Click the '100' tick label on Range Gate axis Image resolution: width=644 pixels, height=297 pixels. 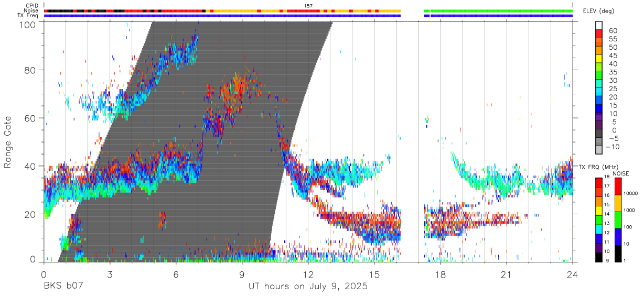(x=28, y=25)
